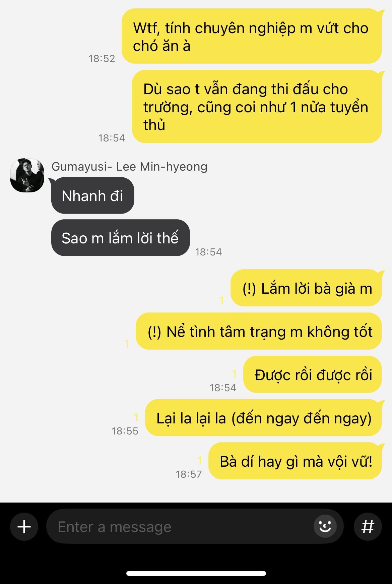
Task: Select the 'Sao m lắm lời thế' bubble
Action: [120, 238]
